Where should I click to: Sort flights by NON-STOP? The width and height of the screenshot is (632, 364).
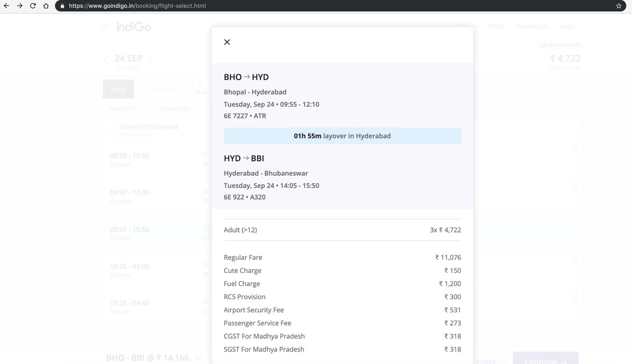pyautogui.click(x=126, y=109)
